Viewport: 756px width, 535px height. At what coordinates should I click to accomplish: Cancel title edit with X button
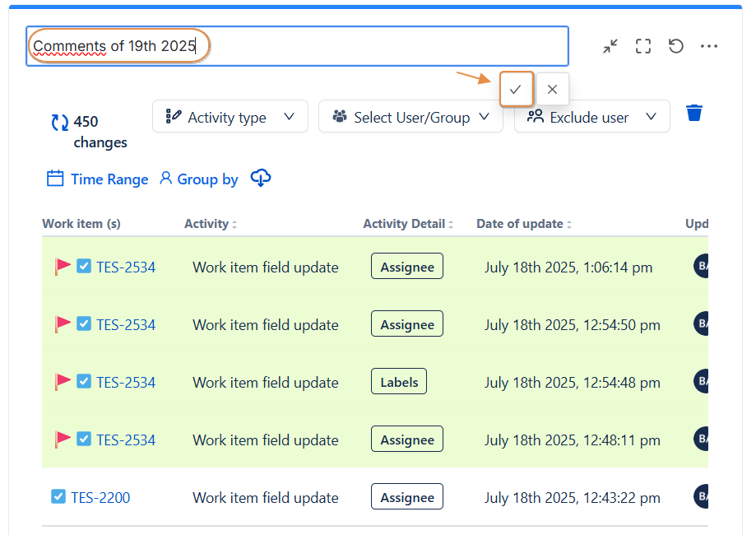(552, 90)
